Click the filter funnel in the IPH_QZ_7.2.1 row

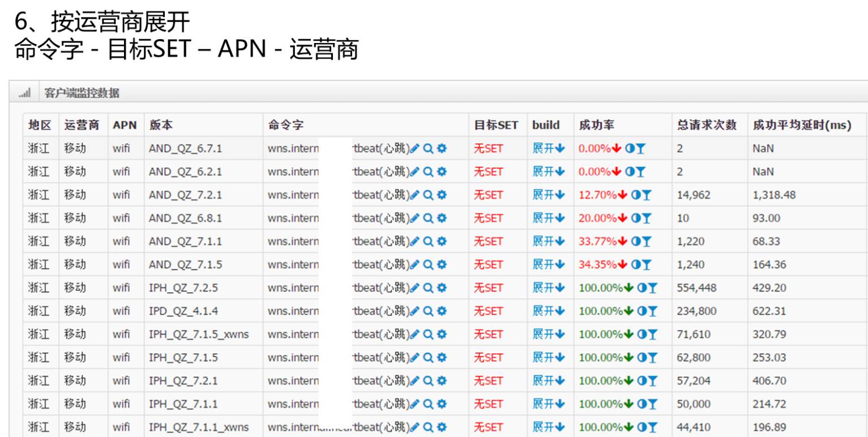click(x=652, y=380)
